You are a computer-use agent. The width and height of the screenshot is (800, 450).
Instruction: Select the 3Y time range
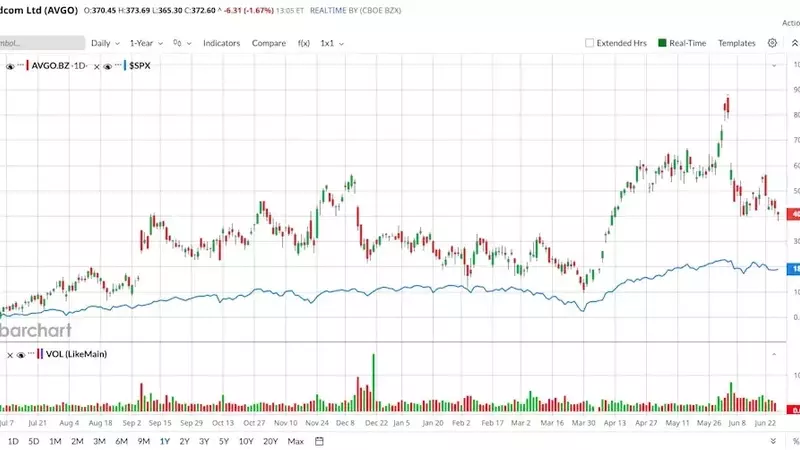click(204, 441)
